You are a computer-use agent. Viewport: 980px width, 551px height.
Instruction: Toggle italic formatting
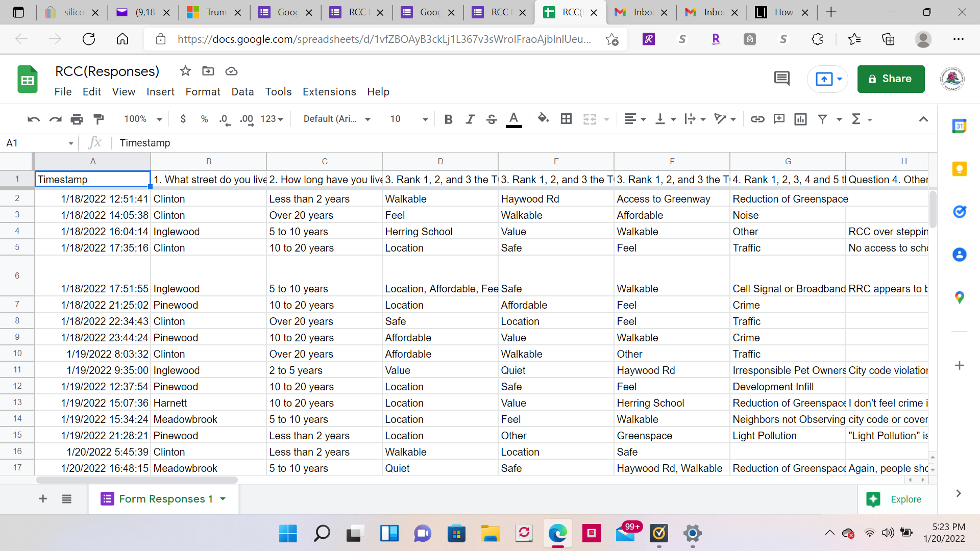[470, 119]
